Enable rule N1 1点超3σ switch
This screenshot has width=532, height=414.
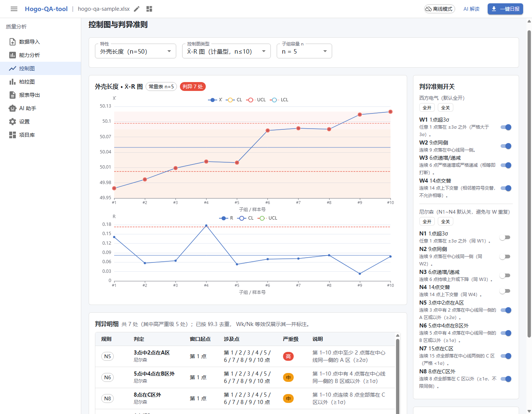[x=505, y=237]
